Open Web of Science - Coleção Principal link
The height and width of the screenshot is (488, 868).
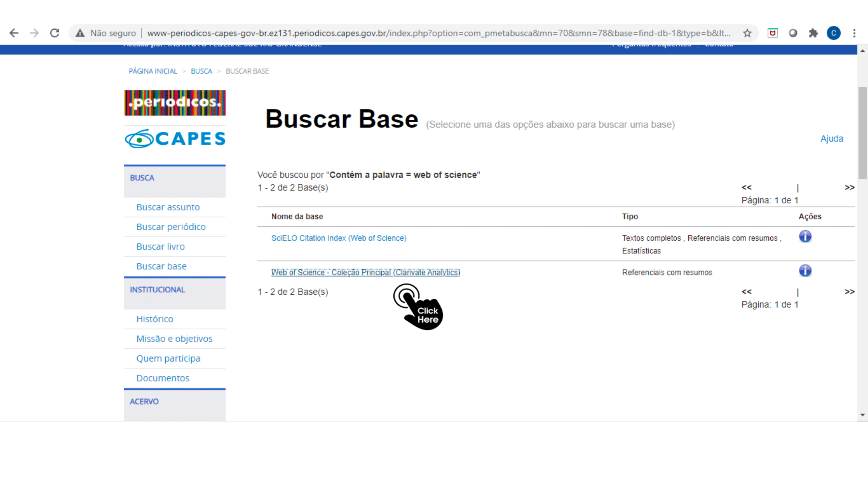click(365, 272)
